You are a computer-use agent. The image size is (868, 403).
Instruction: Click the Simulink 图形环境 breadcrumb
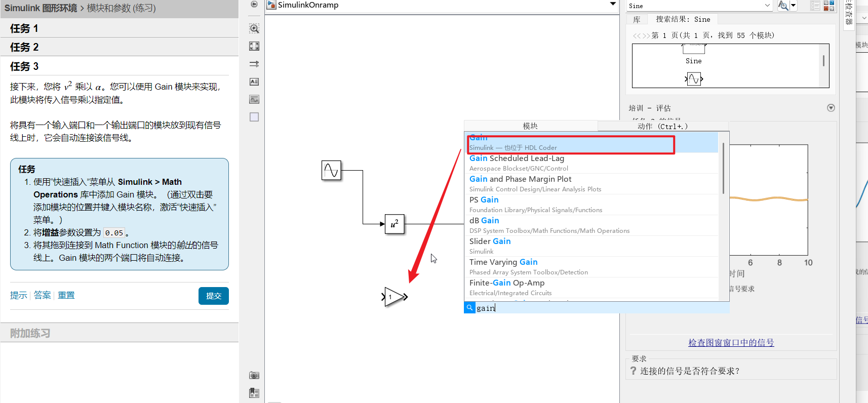(x=41, y=8)
